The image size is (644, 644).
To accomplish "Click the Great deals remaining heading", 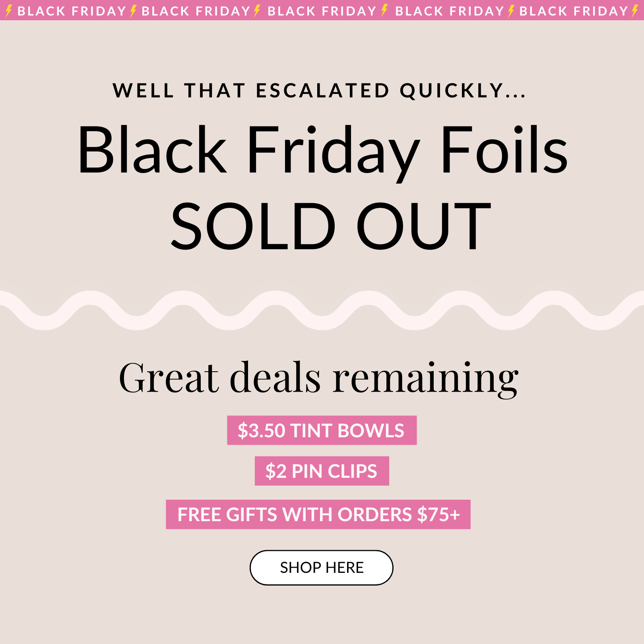I will pos(318,378).
